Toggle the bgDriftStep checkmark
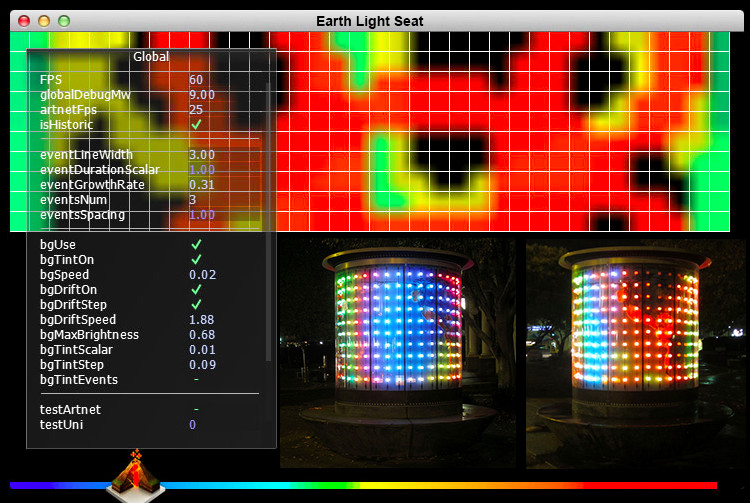This screenshot has height=503, width=750. [197, 304]
